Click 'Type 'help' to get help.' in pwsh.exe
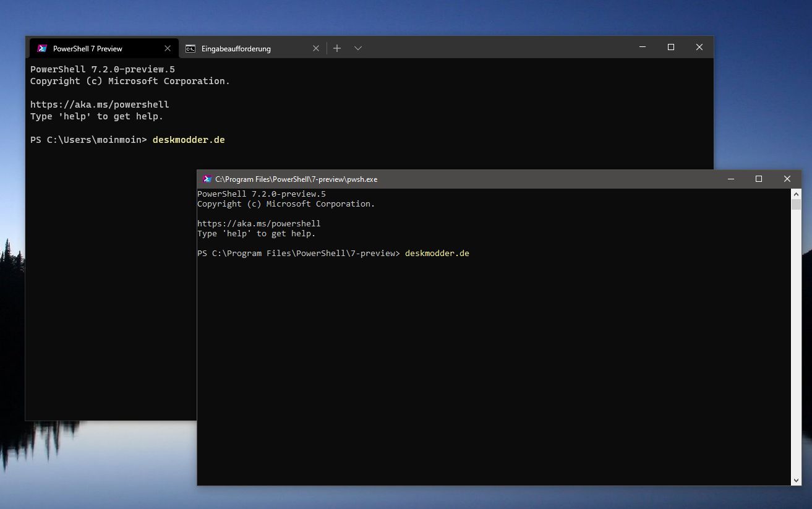Image resolution: width=812 pixels, height=509 pixels. (x=257, y=233)
